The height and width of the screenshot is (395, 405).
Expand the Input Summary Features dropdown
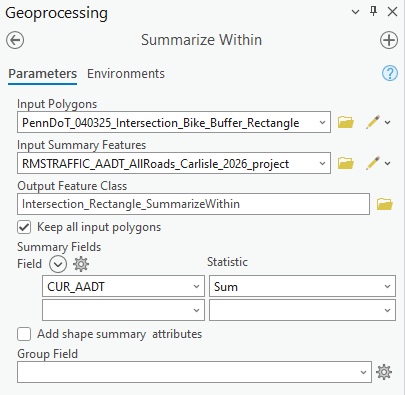click(x=322, y=163)
